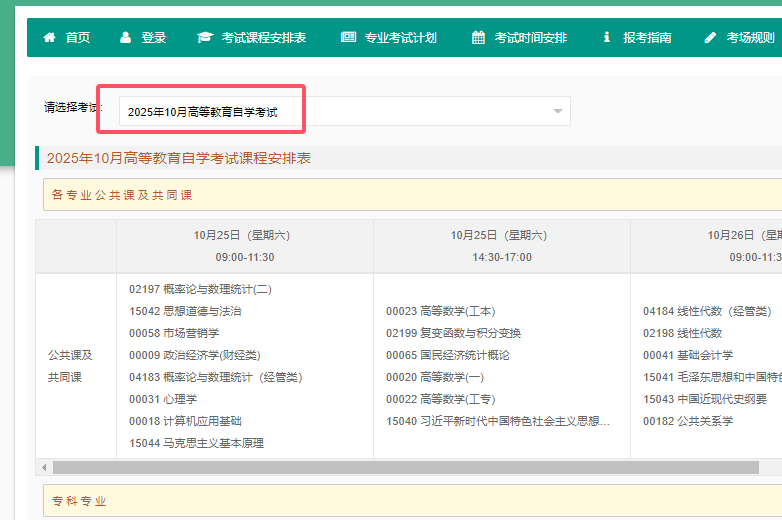Screen dimensions: 782x520
Task: Click the home icon in navigation bar
Action: point(49,38)
